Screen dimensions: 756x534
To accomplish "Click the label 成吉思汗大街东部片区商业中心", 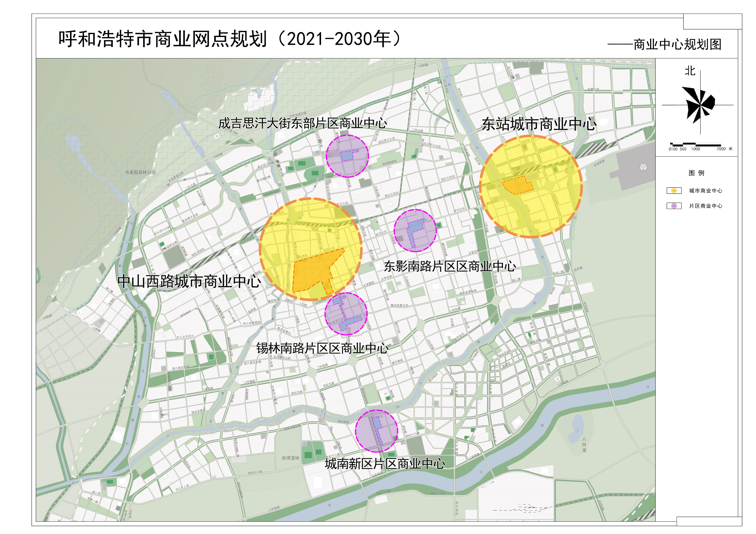I will 303,123.
